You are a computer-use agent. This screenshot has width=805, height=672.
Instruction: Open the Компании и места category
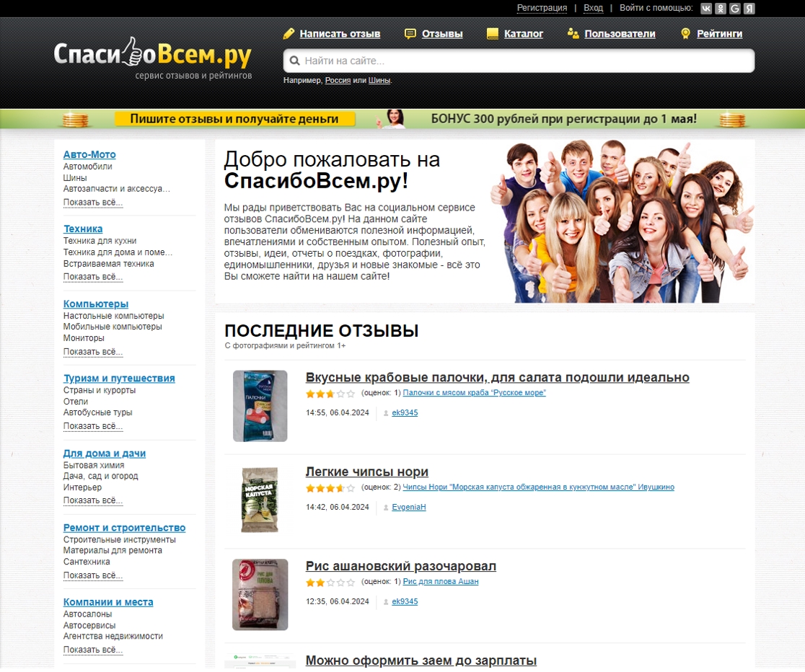(107, 602)
